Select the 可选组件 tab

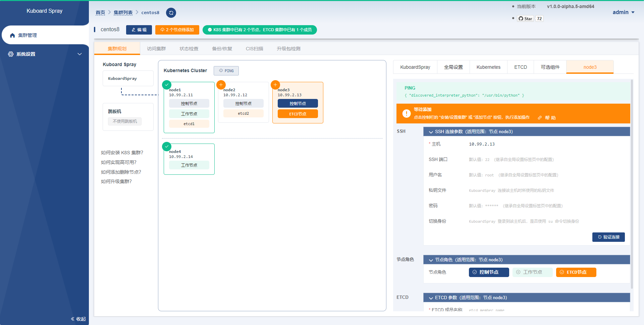(550, 67)
